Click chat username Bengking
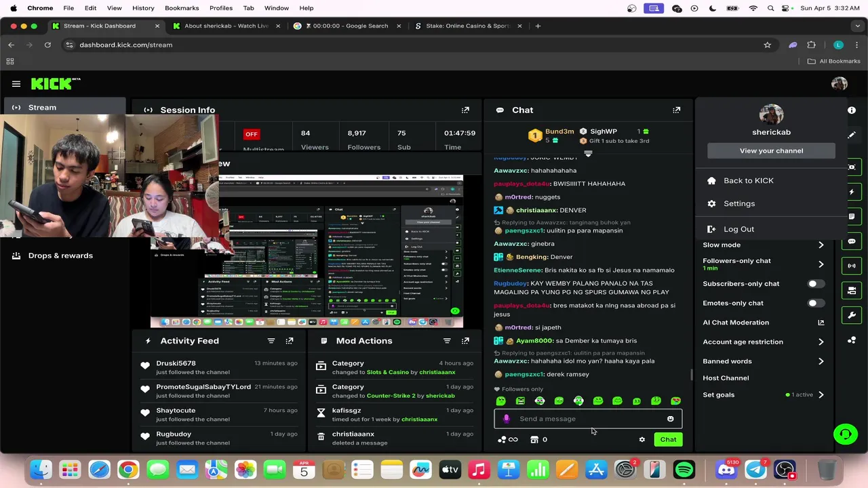 pyautogui.click(x=532, y=257)
